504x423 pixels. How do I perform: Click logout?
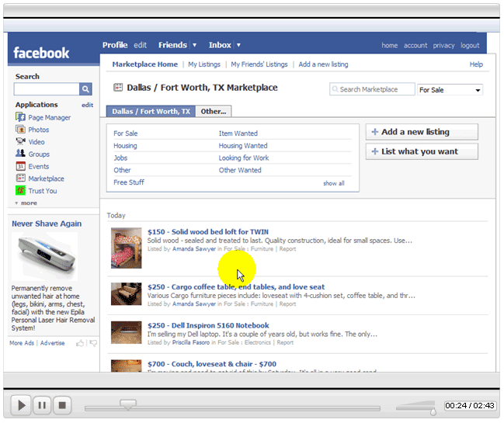(470, 46)
